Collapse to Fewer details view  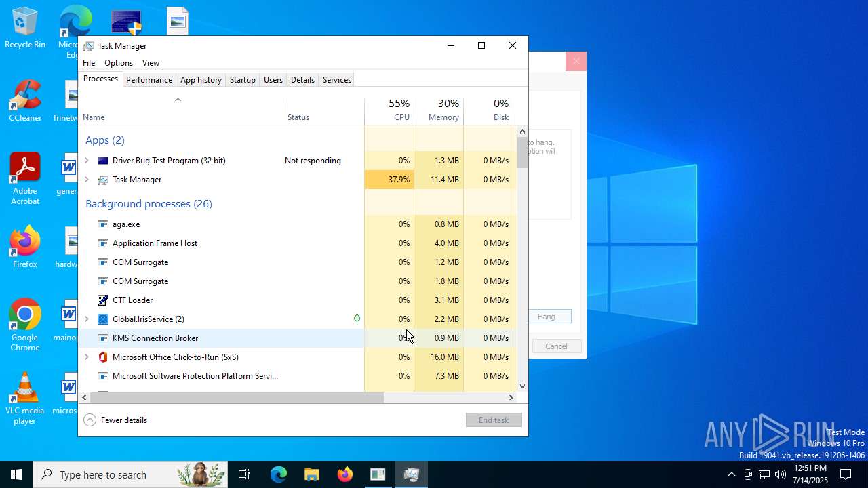coord(115,420)
